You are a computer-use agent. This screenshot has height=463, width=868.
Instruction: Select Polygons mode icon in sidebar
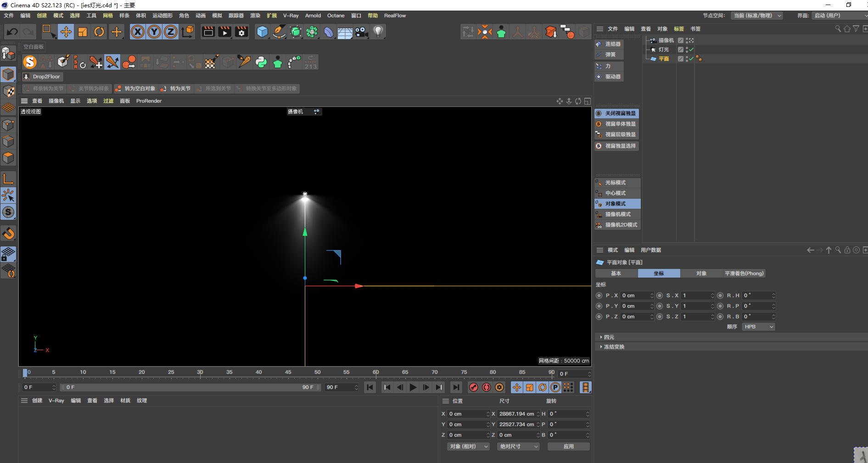click(x=8, y=158)
